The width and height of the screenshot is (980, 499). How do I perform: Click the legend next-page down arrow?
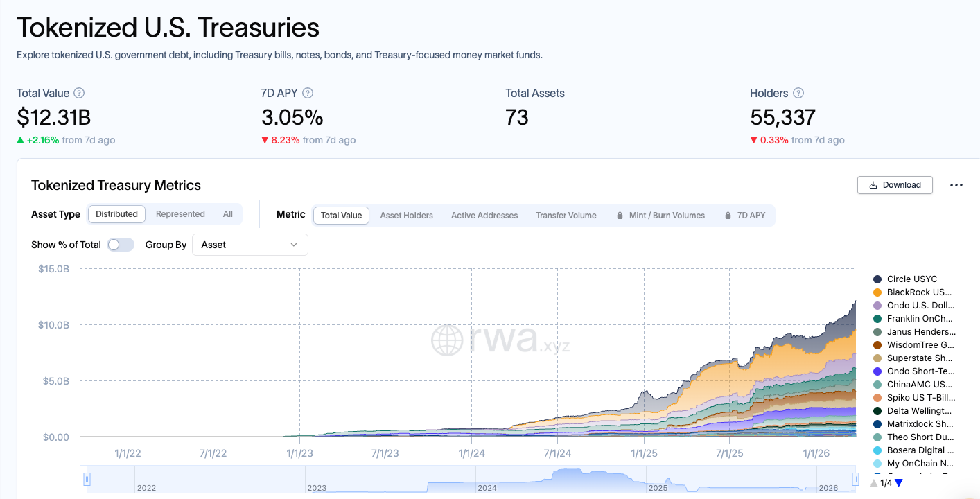[x=899, y=483]
